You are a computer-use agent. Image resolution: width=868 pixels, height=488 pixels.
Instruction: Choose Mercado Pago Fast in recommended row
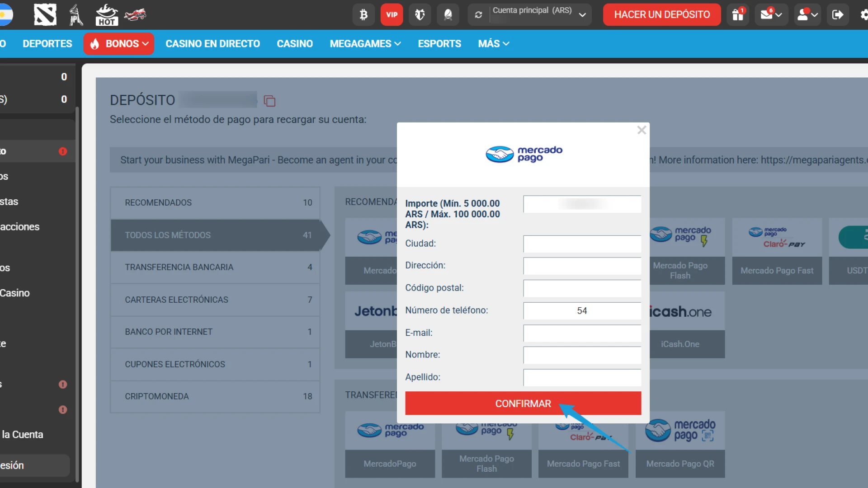(x=777, y=251)
